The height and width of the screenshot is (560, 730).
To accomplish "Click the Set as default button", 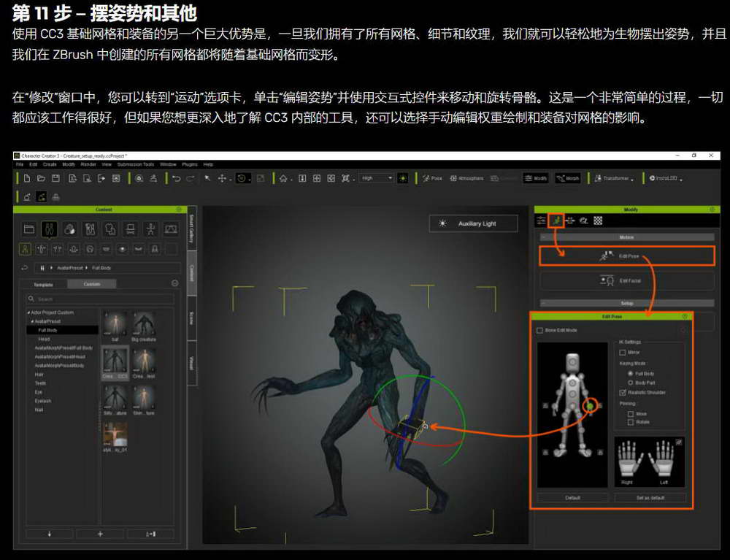I will pos(650,498).
